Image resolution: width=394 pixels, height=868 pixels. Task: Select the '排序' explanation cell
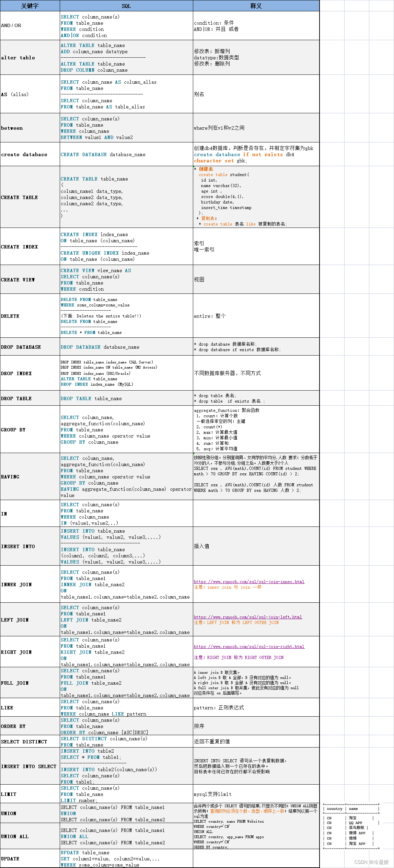pos(256,726)
